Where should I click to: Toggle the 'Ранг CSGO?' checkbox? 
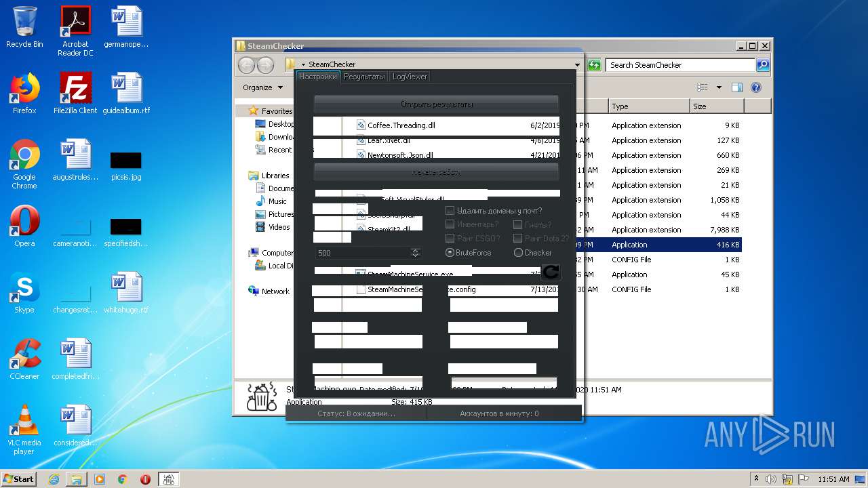point(450,238)
